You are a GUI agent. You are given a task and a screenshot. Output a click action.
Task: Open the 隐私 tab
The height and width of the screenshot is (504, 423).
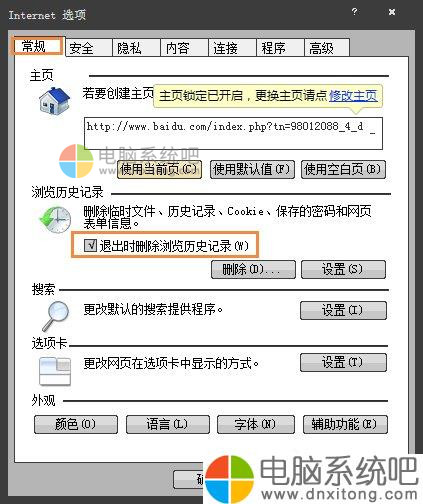[x=136, y=48]
